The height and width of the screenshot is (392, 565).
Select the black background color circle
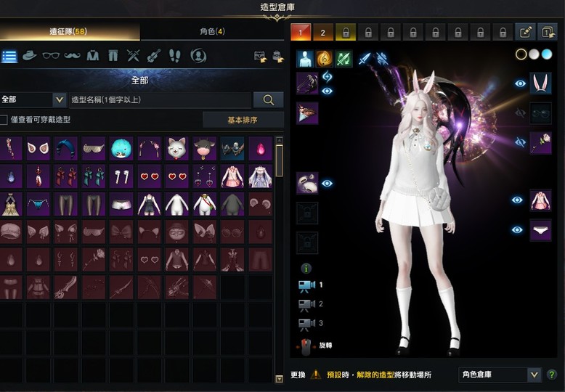[x=521, y=54]
